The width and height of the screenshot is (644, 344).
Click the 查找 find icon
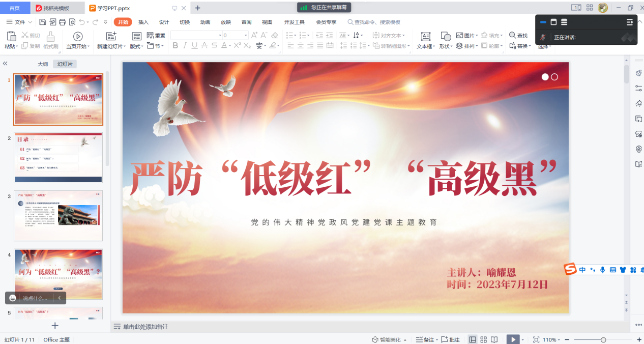tap(512, 36)
